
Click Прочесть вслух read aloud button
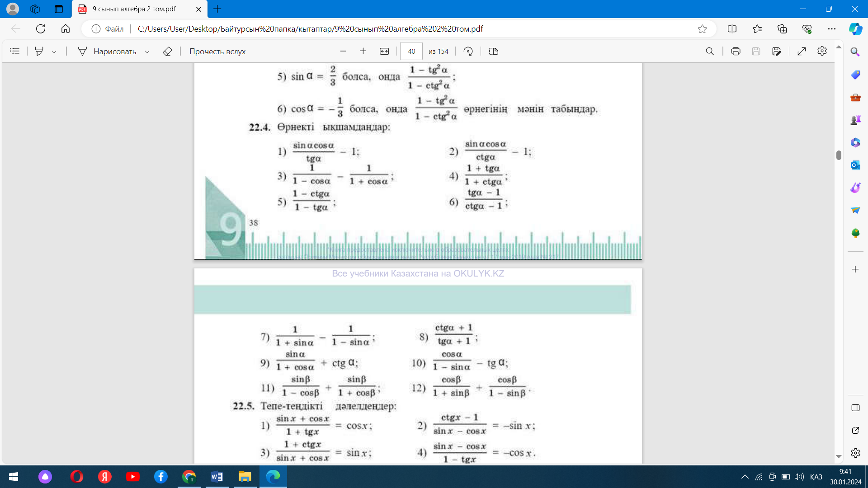(217, 52)
